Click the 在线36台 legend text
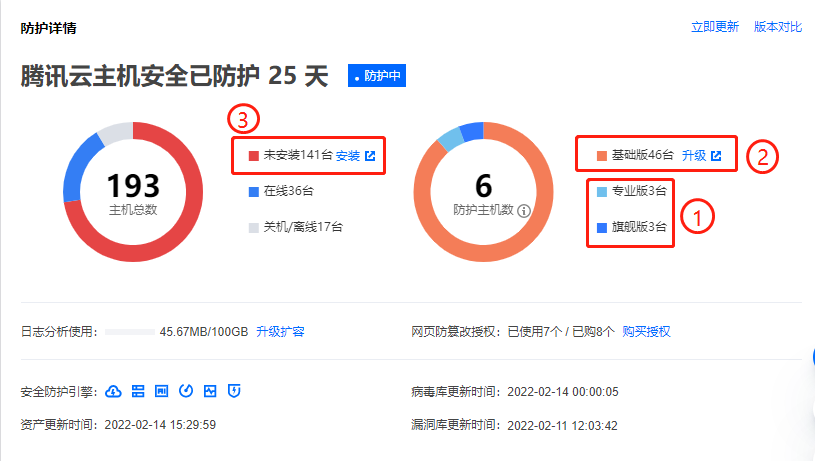The height and width of the screenshot is (461, 815). point(288,191)
